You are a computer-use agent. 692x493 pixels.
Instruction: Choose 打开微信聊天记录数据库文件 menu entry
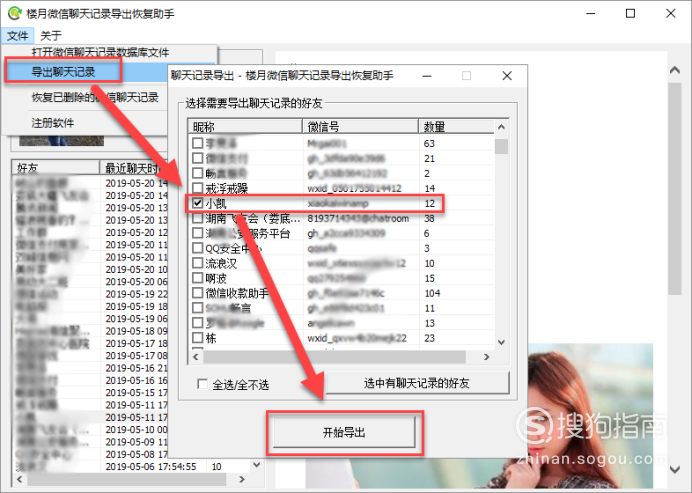coord(101,53)
